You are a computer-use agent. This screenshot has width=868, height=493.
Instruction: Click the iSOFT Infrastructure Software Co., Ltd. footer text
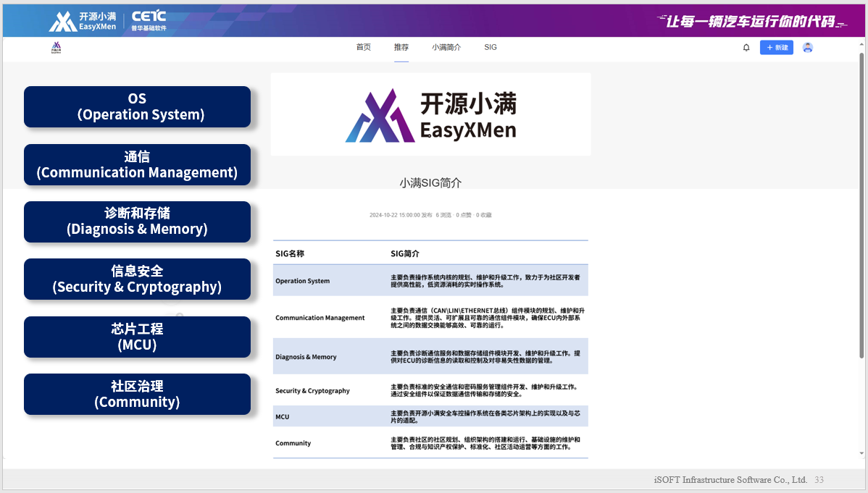730,480
